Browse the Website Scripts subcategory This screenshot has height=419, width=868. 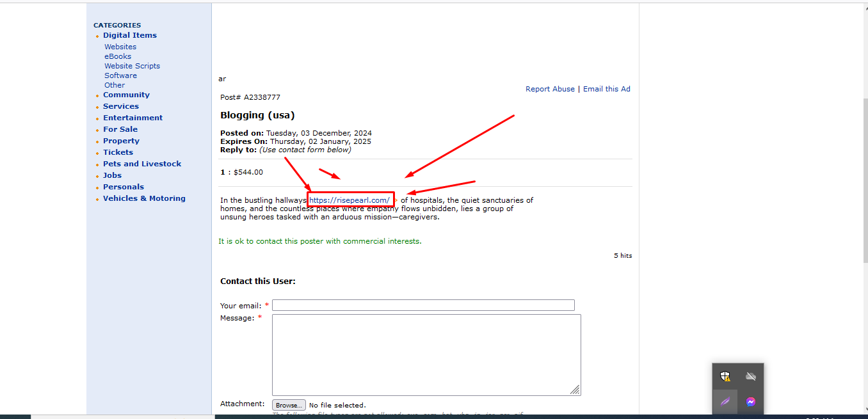(x=133, y=66)
